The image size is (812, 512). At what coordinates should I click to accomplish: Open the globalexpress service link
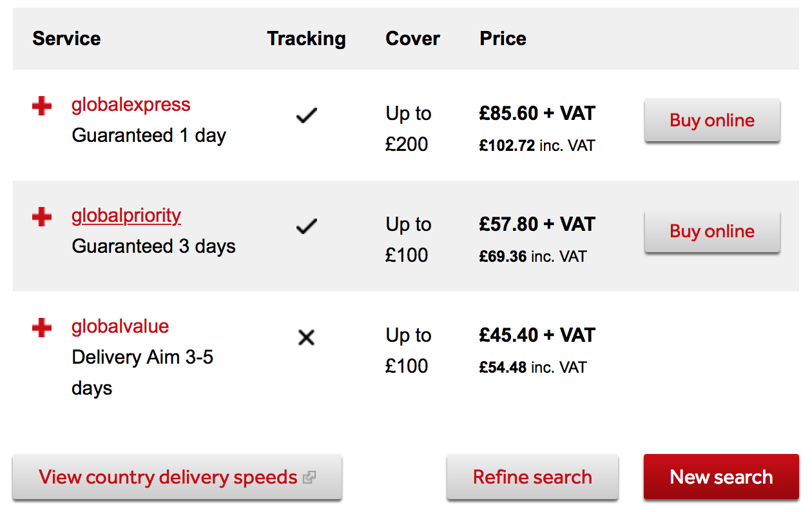point(131,104)
